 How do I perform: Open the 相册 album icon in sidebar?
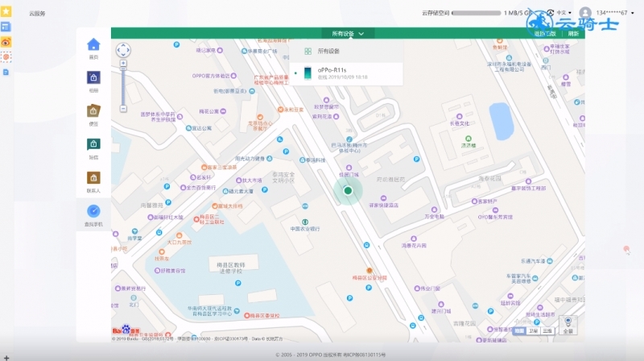point(93,77)
